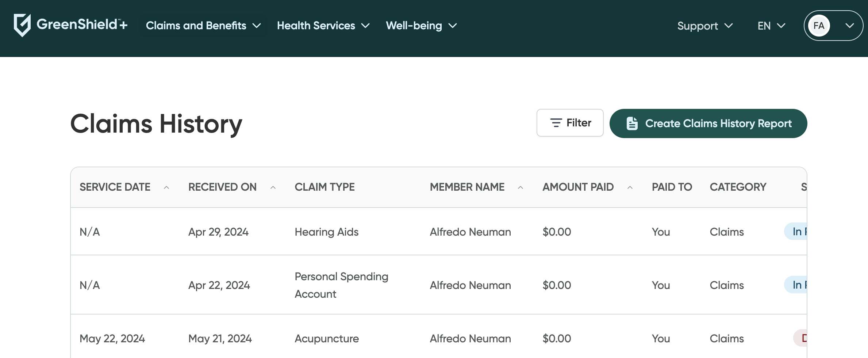868x358 pixels.
Task: Open the Health Services menu
Action: (323, 26)
